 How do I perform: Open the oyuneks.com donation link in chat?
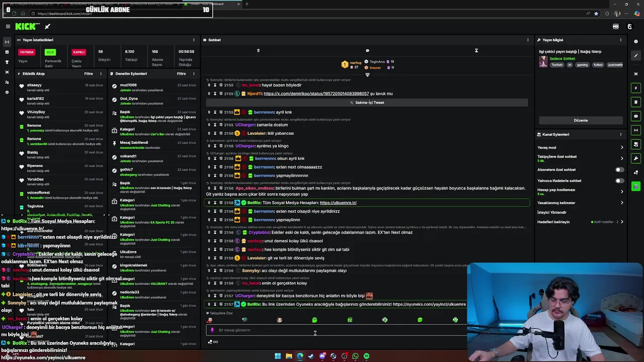click(x=429, y=304)
